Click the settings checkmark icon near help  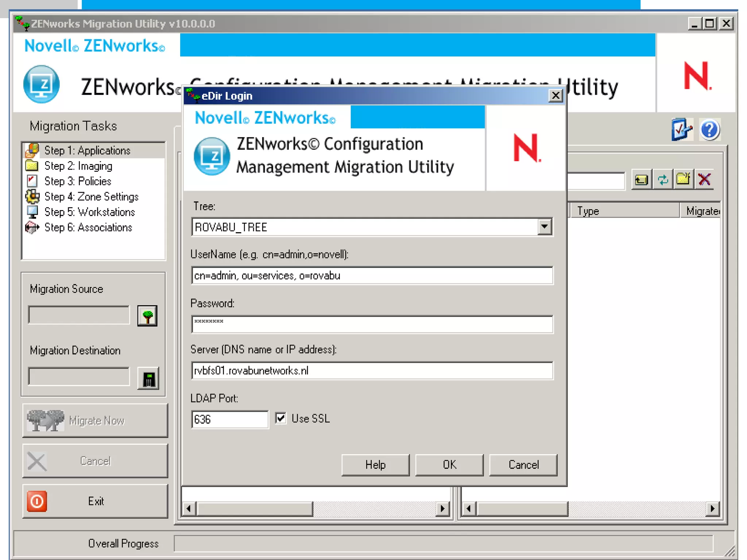point(681,129)
